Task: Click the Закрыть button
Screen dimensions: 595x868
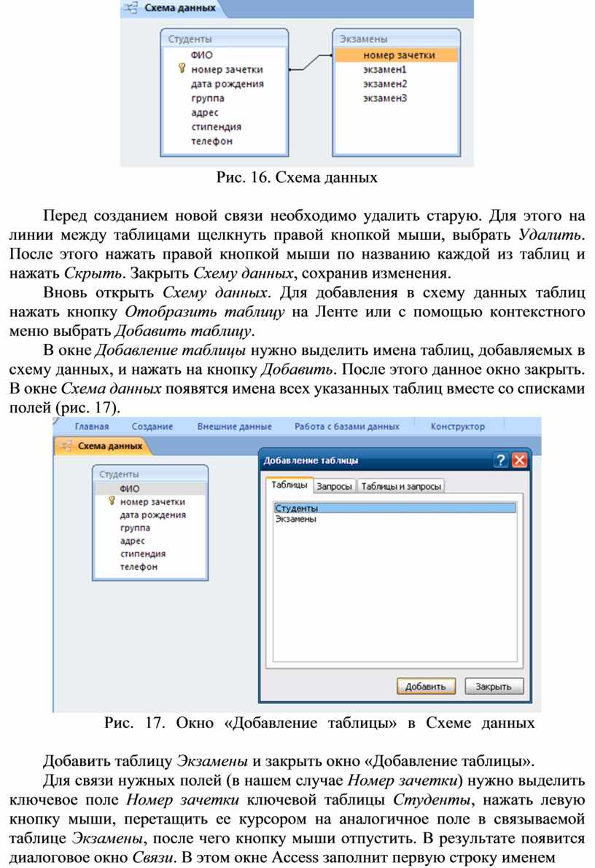Action: click(x=493, y=687)
